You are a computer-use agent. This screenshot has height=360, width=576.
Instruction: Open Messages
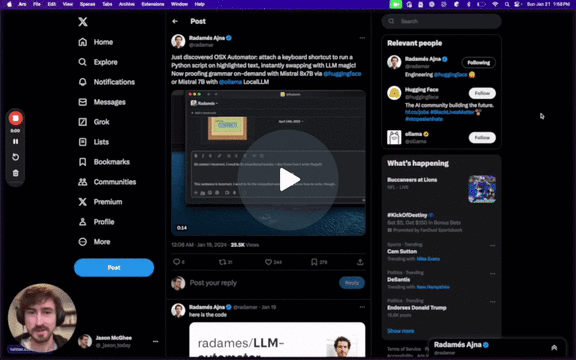[x=102, y=102]
